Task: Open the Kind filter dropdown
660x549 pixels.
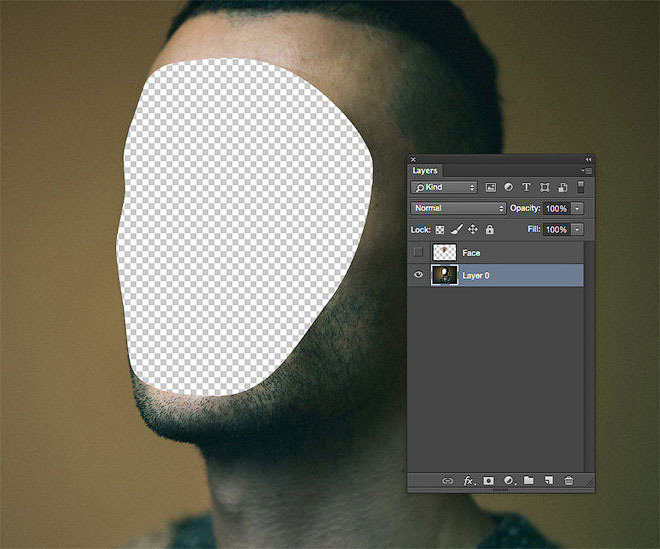Action: tap(444, 187)
